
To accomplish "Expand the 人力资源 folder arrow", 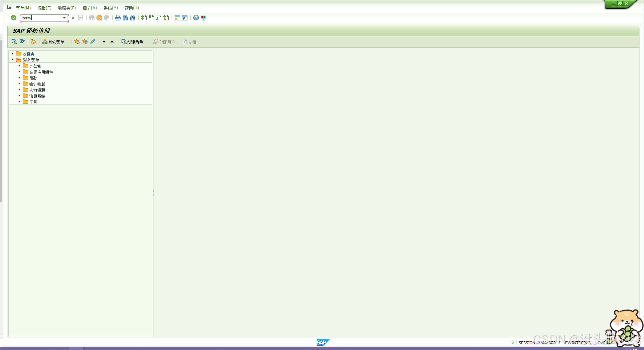I will pos(19,90).
